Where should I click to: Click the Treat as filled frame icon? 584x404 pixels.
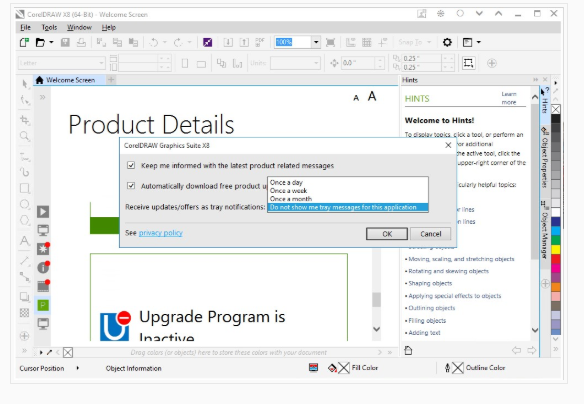(x=469, y=63)
